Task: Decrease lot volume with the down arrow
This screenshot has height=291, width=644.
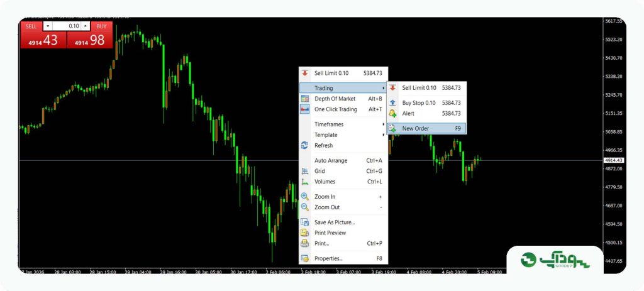Action: tap(48, 26)
